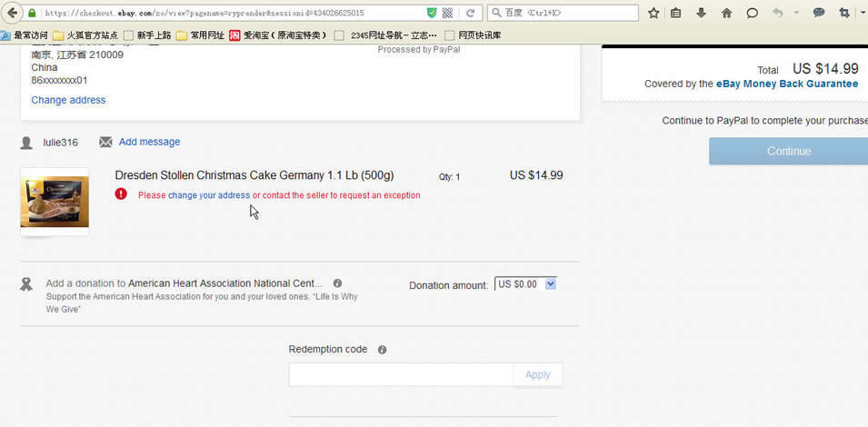This screenshot has height=427, width=868.
Task: Click the speech bubble chat icon
Action: [x=752, y=14]
